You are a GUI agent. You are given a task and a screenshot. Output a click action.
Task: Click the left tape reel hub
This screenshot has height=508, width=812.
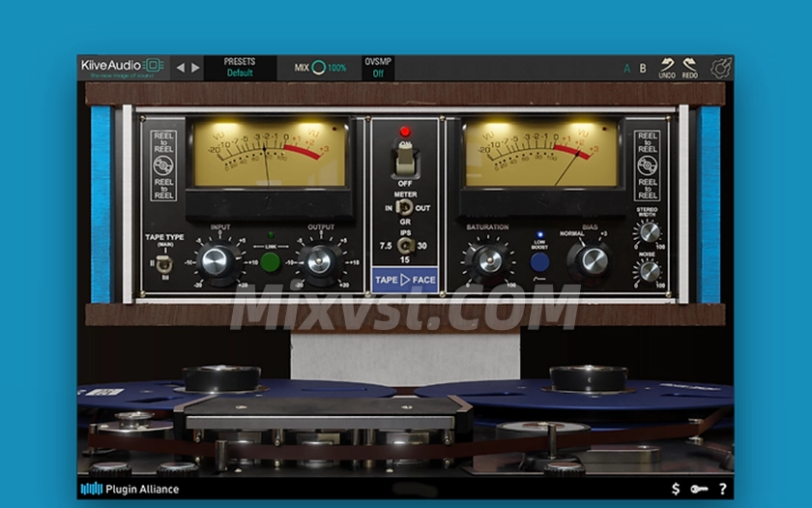[221, 378]
